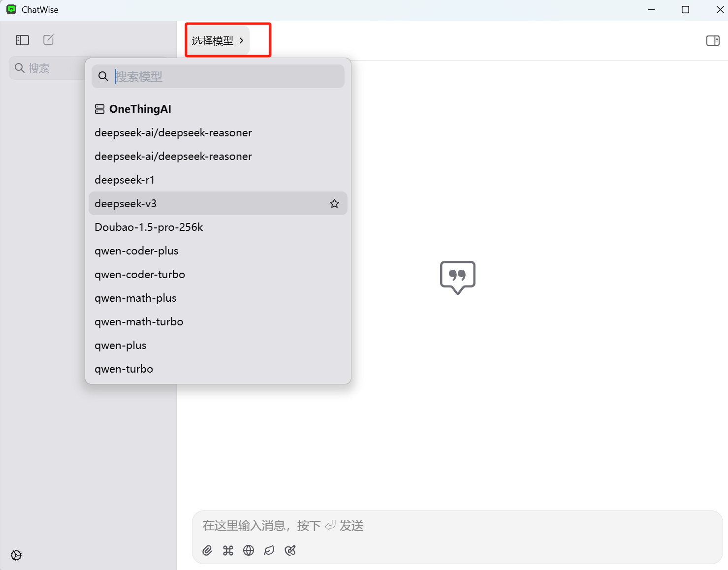Screen dimensions: 728x570
Task: Select the deepseek-r1 model
Action: (218, 180)
